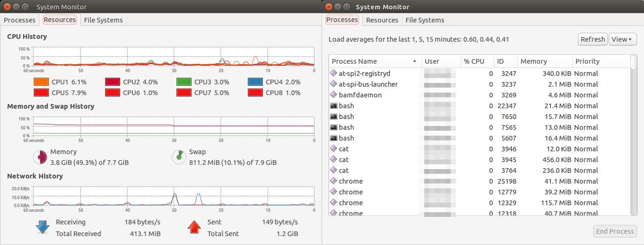Click the network history graph

coord(173,196)
